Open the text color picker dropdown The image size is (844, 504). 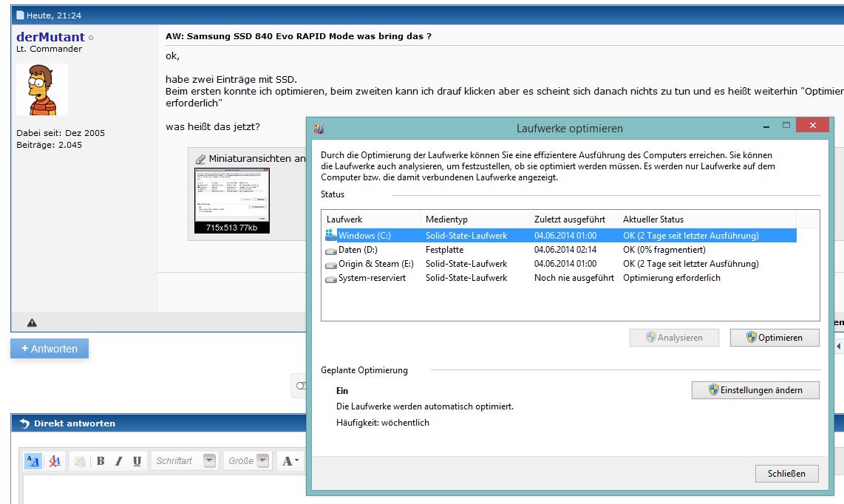tap(290, 461)
